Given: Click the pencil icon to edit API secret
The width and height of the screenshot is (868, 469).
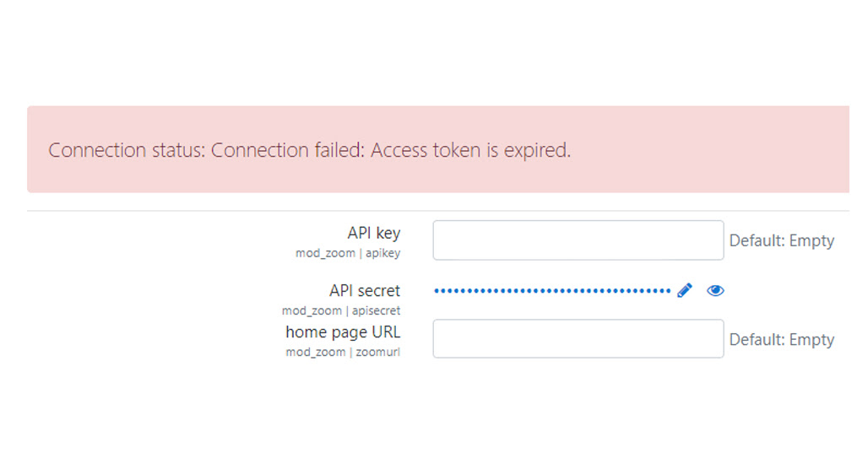Looking at the screenshot, I should point(685,290).
